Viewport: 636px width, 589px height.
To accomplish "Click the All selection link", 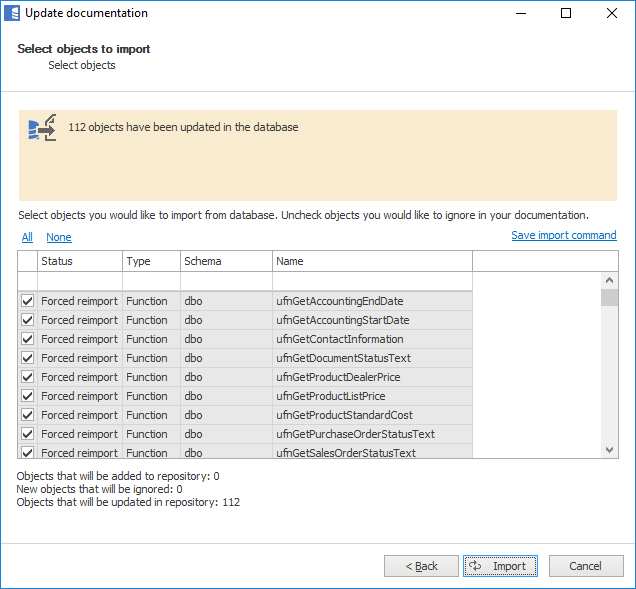I will click(x=27, y=237).
